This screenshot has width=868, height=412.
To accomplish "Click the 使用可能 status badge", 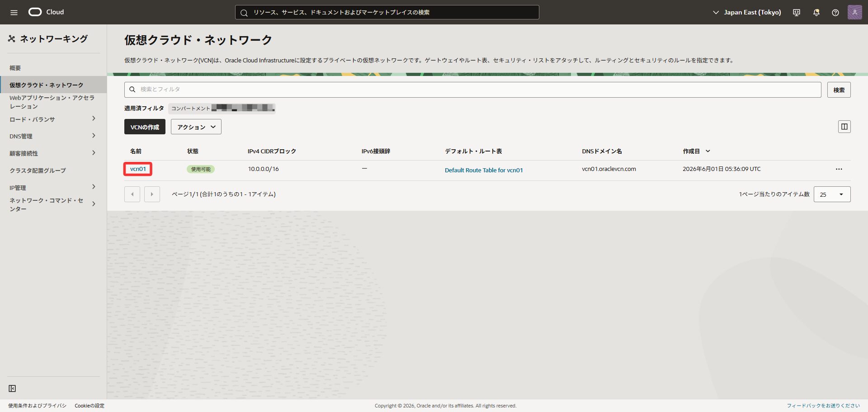I will click(x=201, y=169).
